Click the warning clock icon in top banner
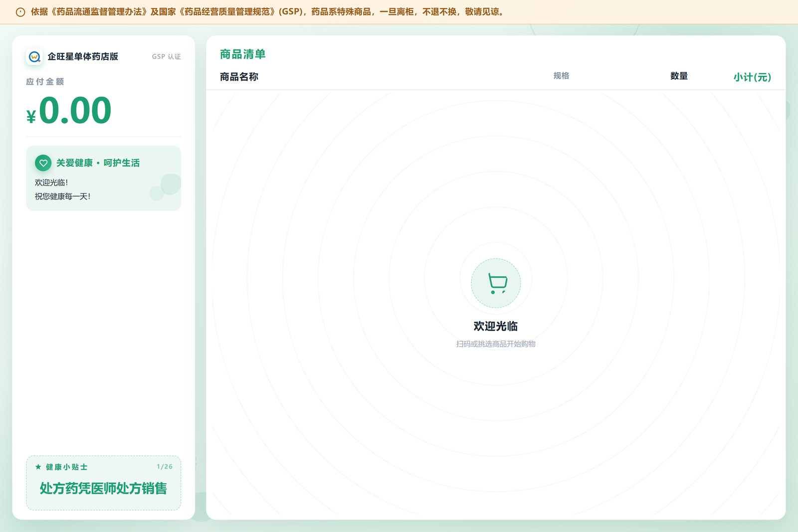This screenshot has width=798, height=532. click(x=20, y=12)
